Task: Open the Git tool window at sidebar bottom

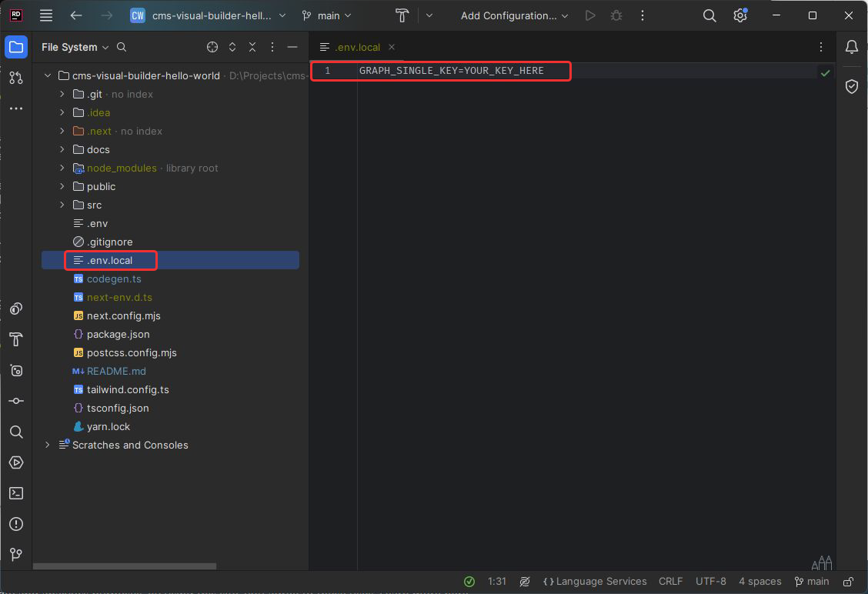Action: pos(16,554)
